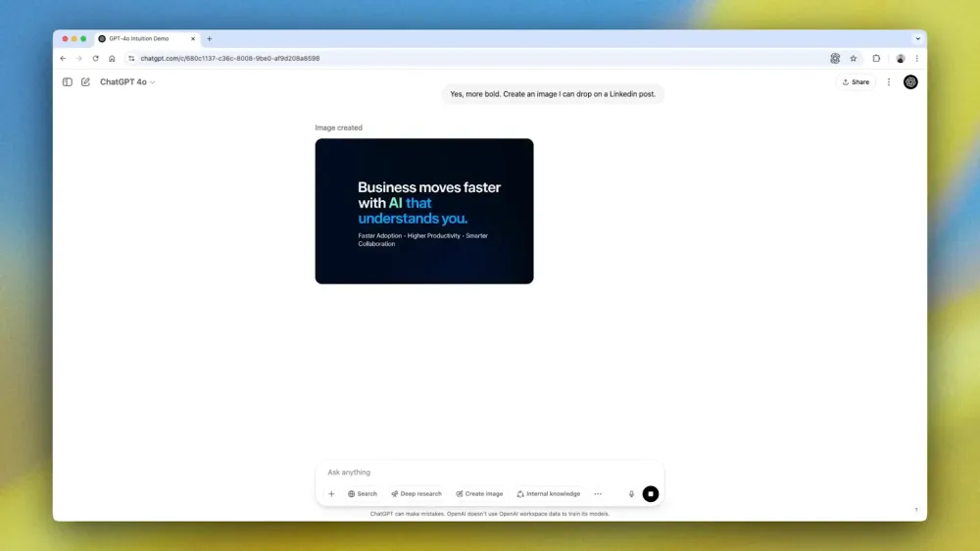Open the help question mark
This screenshot has width=980, height=551.
[x=916, y=511]
